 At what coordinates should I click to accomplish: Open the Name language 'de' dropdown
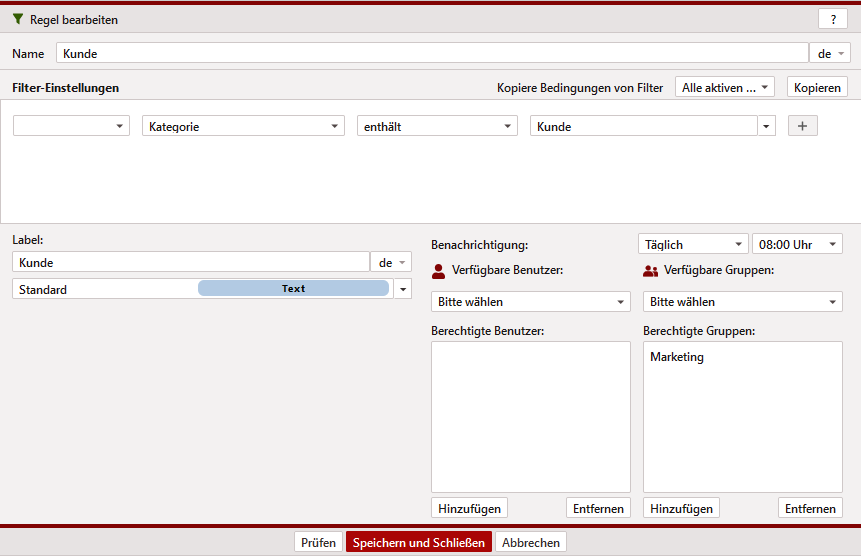(x=830, y=53)
